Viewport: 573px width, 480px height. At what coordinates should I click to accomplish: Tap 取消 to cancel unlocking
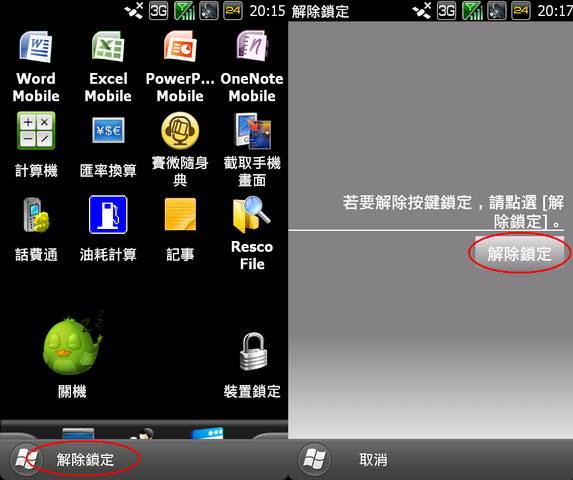(373, 460)
